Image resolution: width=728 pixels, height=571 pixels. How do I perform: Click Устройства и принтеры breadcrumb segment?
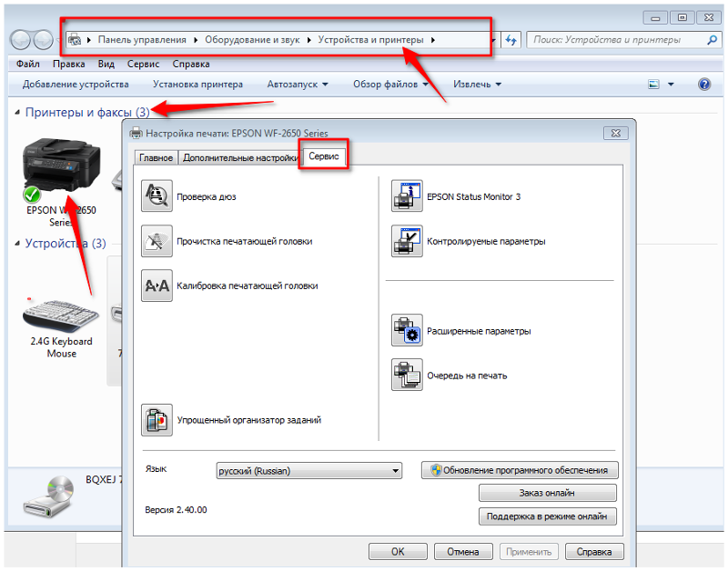(371, 40)
